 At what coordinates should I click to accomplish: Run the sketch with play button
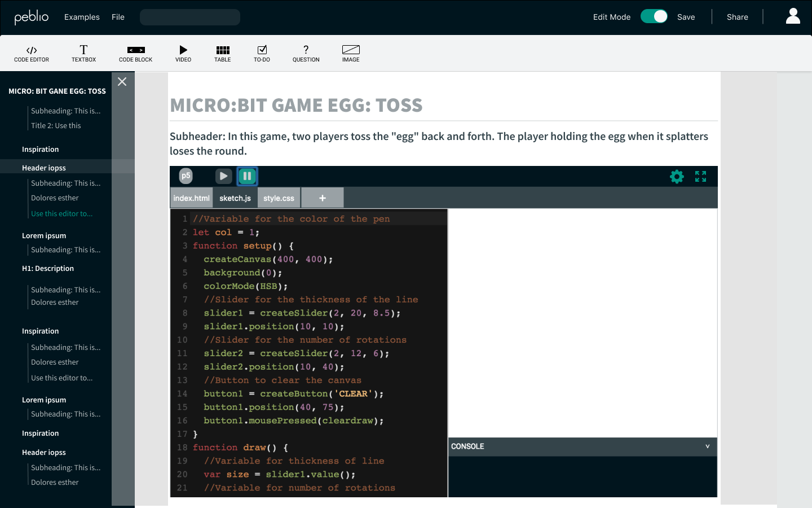click(223, 176)
